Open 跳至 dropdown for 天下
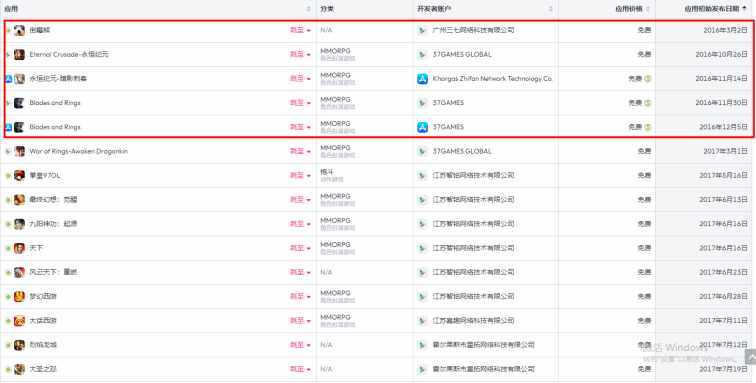This screenshot has height=383, width=756. 300,248
